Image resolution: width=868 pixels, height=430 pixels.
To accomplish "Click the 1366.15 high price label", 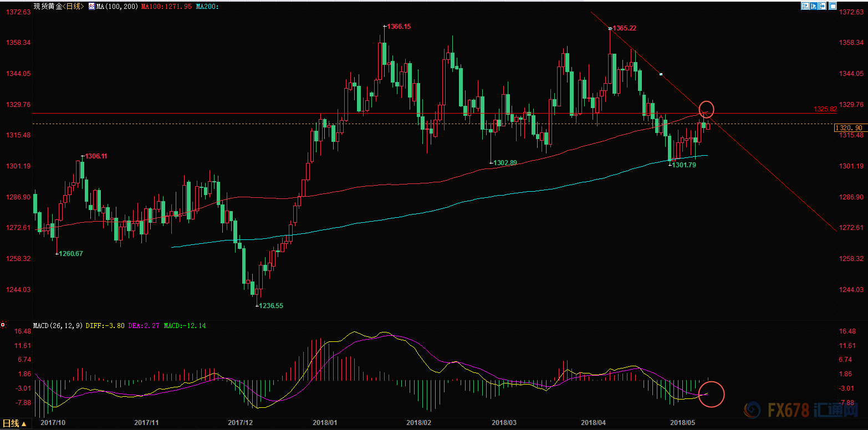I will click(x=399, y=26).
